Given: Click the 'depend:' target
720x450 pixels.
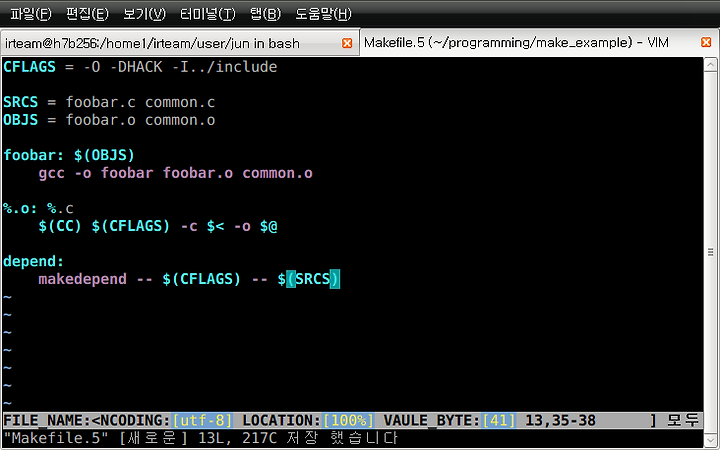Looking at the screenshot, I should pos(34,261).
